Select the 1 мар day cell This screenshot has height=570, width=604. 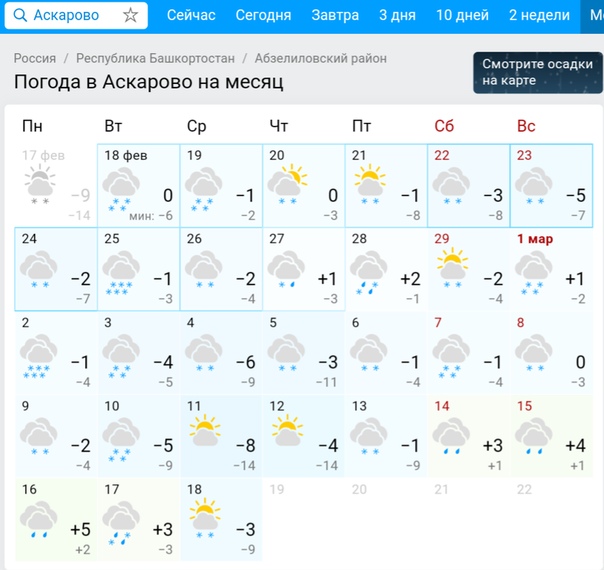coord(551,269)
